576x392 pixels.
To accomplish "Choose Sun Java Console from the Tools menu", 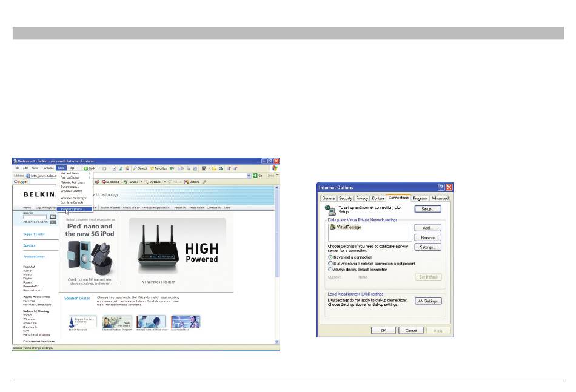I will click(75, 202).
